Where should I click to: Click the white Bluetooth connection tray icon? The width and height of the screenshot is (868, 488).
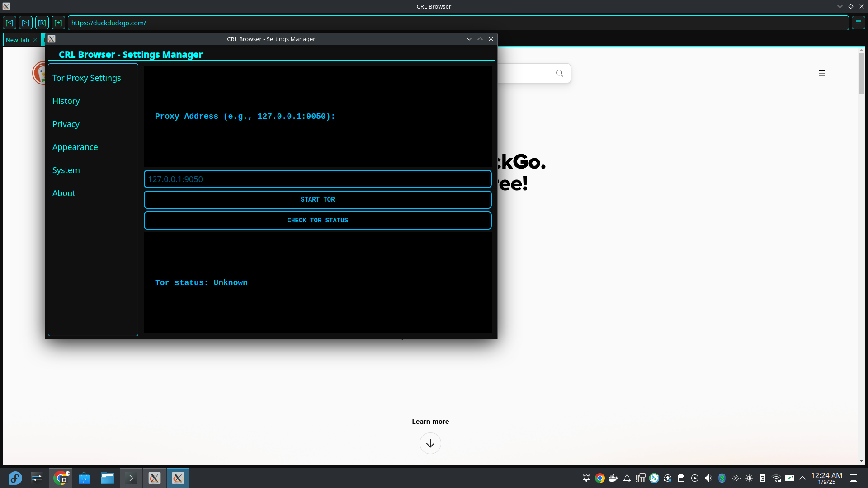pyautogui.click(x=736, y=478)
